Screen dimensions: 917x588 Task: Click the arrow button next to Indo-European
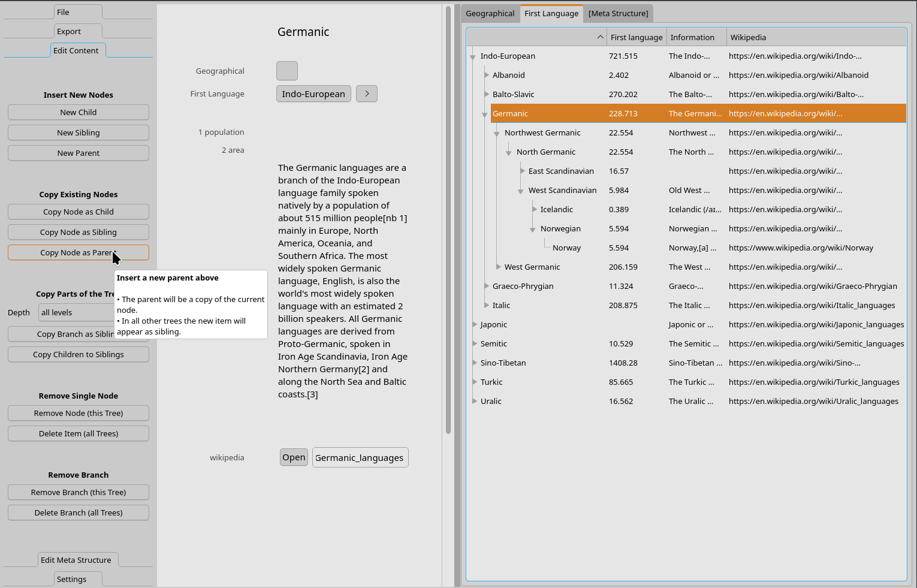tap(366, 94)
